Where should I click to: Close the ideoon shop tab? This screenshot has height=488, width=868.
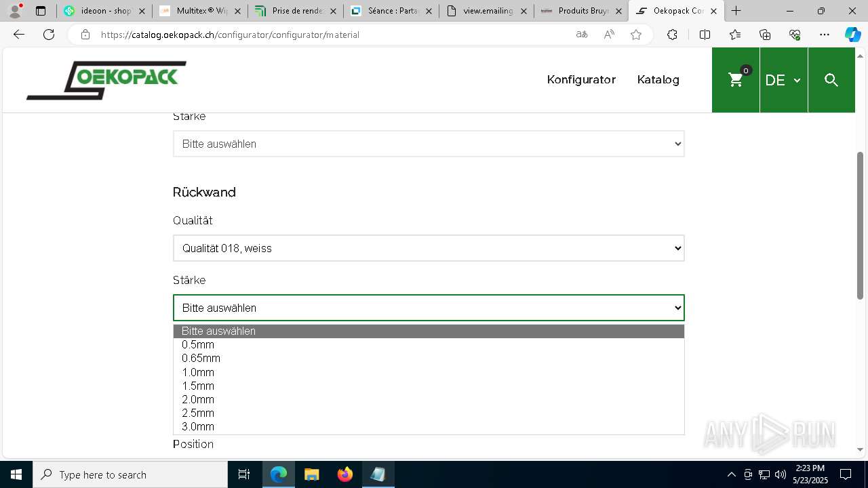coord(142,11)
